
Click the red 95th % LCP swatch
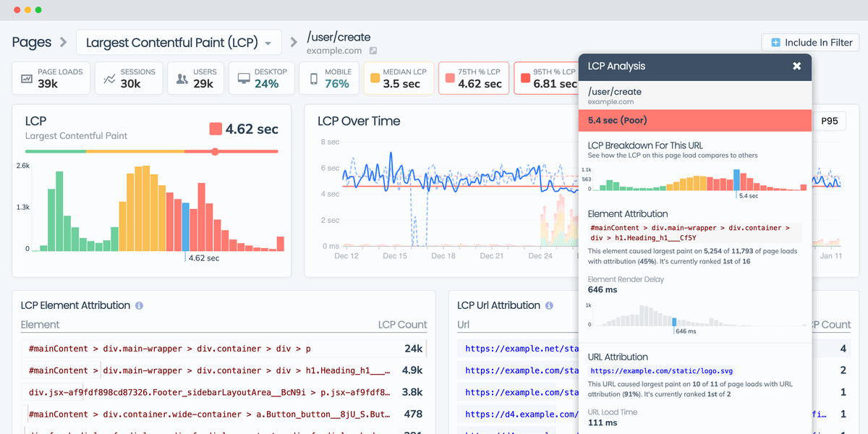coord(525,78)
